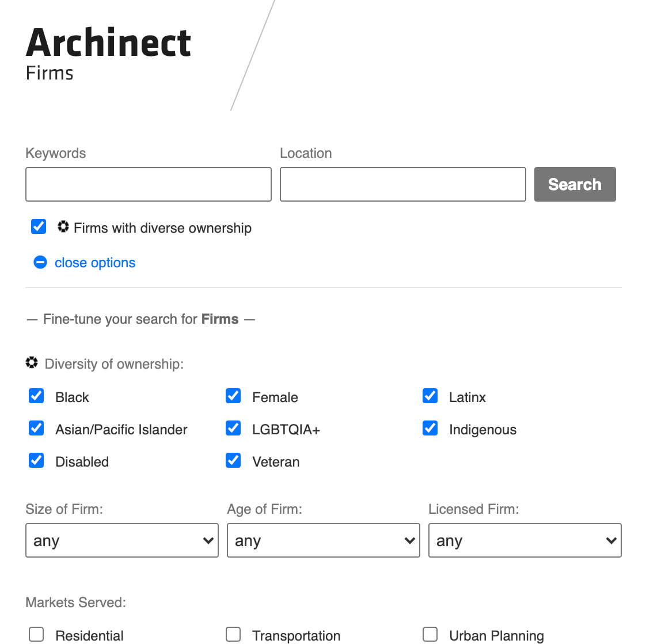Viewport: 646px width, 644px height.
Task: Click the close options link
Action: [95, 263]
